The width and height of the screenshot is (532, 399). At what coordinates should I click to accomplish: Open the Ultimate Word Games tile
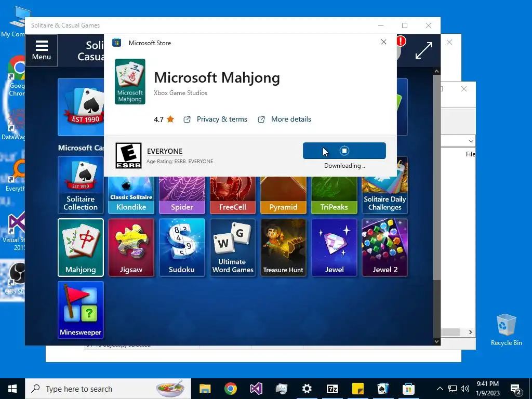[233, 247]
